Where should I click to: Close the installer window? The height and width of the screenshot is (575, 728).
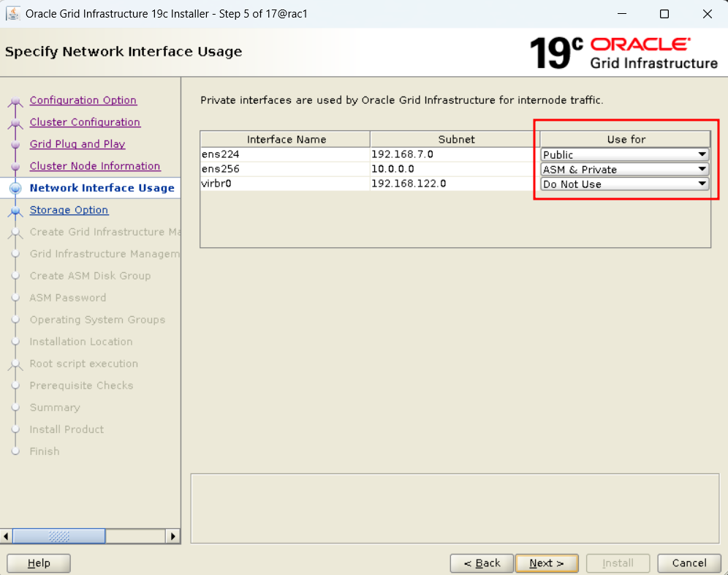point(707,14)
